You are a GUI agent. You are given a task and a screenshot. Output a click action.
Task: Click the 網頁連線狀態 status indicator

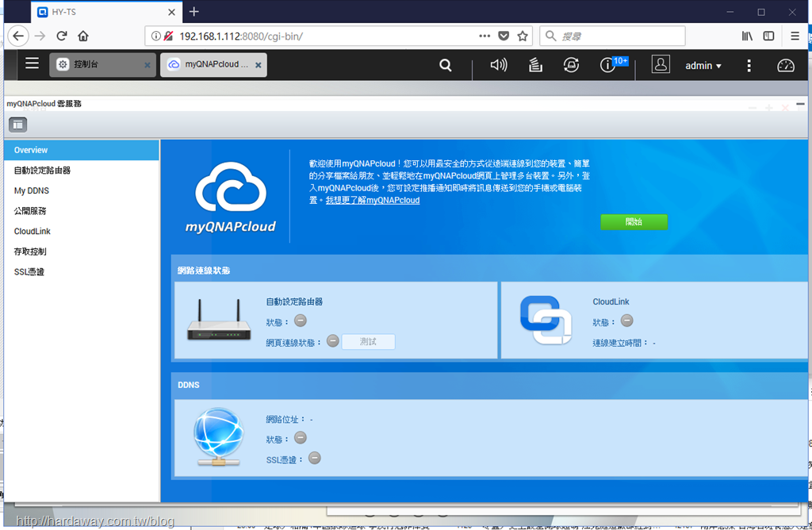click(x=333, y=341)
